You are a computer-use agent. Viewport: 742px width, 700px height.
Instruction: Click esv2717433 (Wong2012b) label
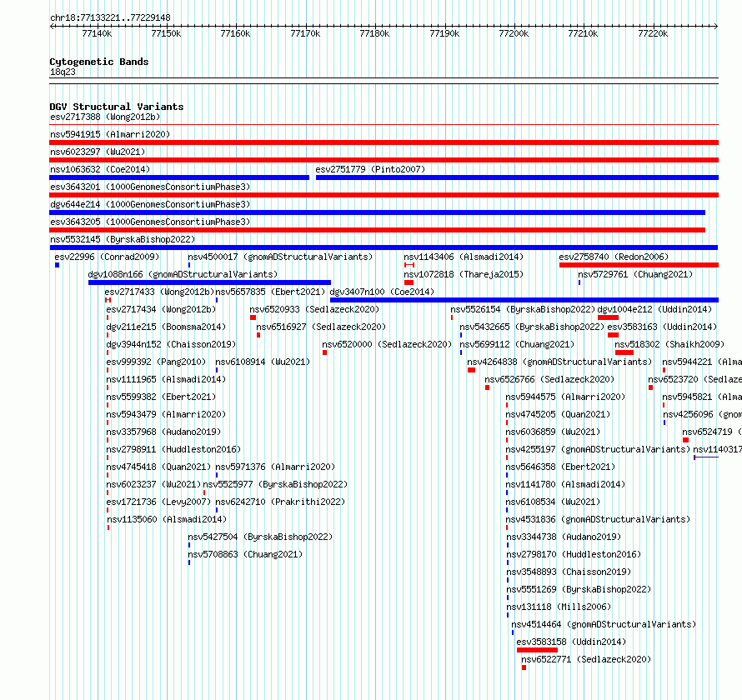(x=159, y=292)
